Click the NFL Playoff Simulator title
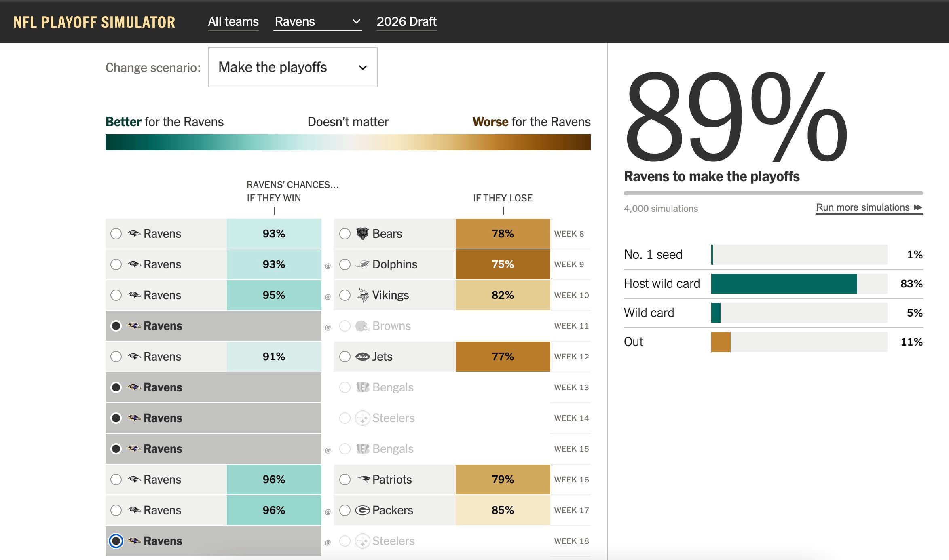The image size is (949, 560). [x=94, y=22]
